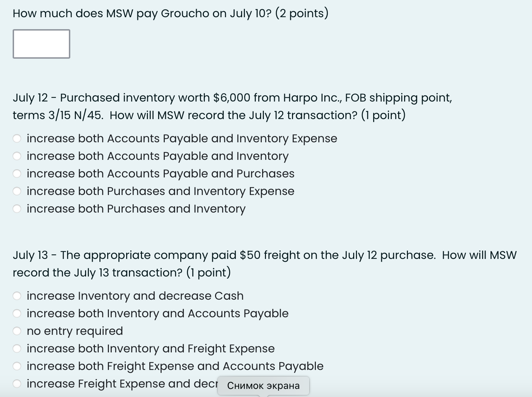Select "increase both Inventory and Accounts Payable"
The height and width of the screenshot is (397, 532).
coord(17,313)
